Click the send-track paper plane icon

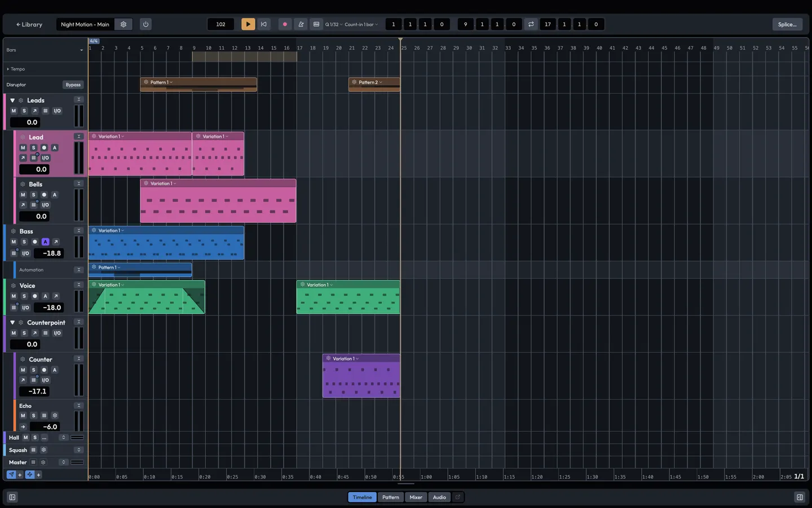[11, 475]
